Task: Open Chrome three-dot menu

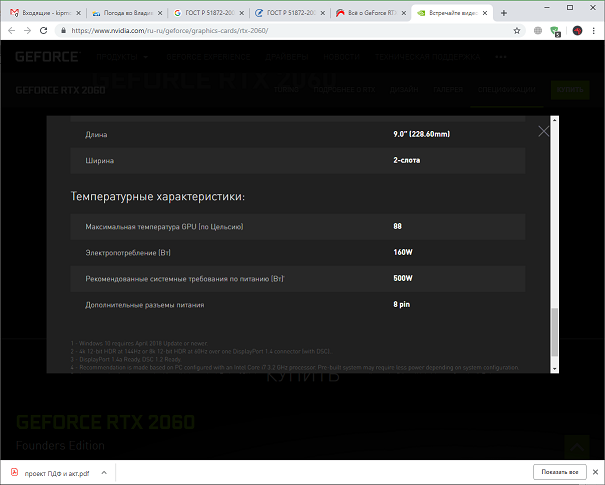Action: pyautogui.click(x=593, y=30)
